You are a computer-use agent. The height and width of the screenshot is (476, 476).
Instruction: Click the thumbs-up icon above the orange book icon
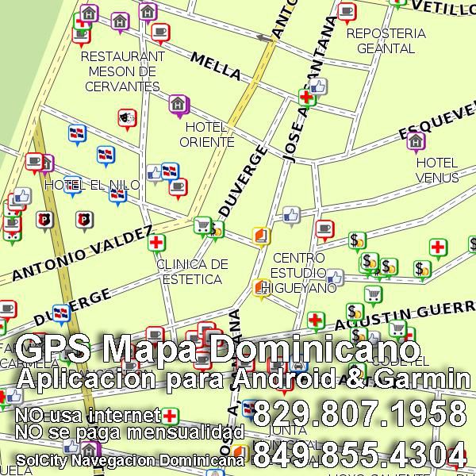click(291, 215)
